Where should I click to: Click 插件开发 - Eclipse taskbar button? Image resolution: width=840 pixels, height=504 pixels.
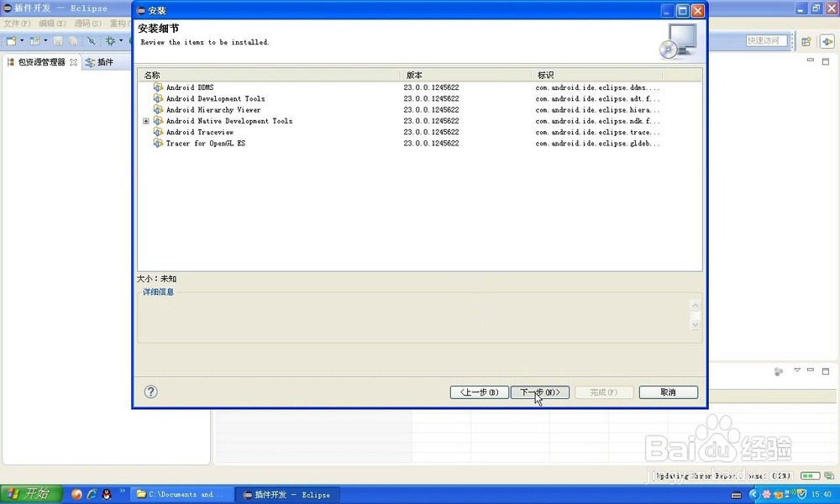point(289,495)
